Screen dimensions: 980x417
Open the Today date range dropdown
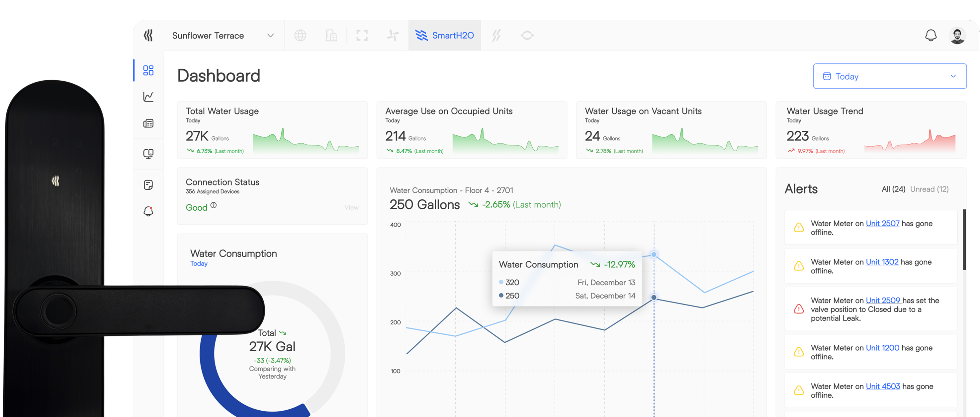(889, 76)
